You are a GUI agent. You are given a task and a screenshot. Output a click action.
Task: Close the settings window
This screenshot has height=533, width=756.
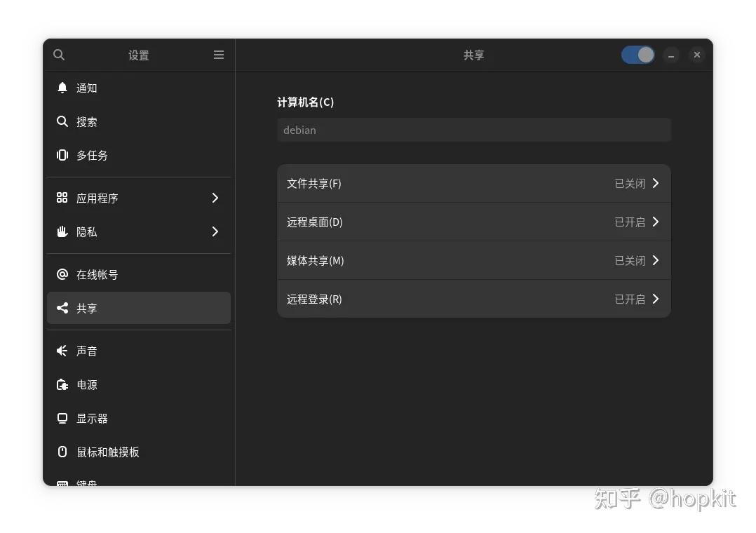[x=696, y=55]
